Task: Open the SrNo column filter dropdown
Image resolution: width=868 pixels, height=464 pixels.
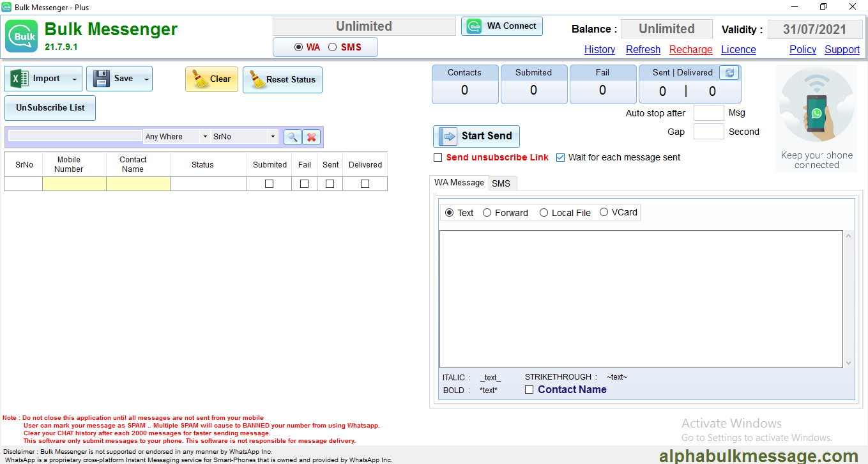Action: 273,137
